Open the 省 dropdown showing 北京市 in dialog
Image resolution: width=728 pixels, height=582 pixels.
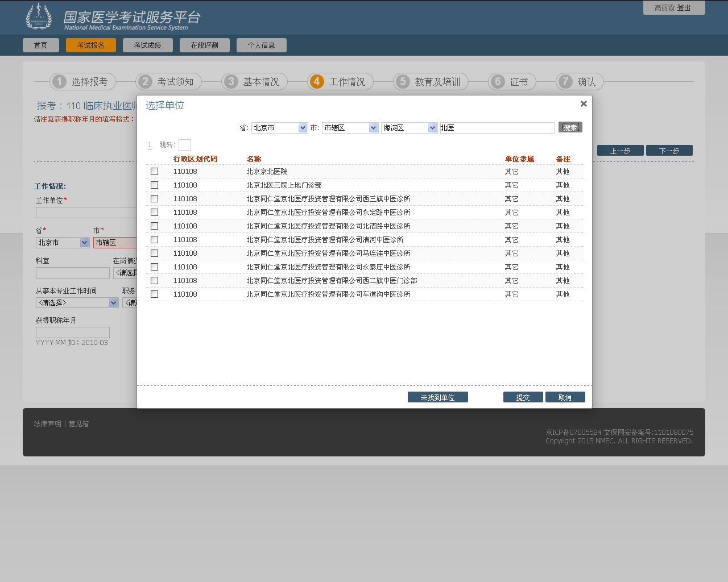279,128
